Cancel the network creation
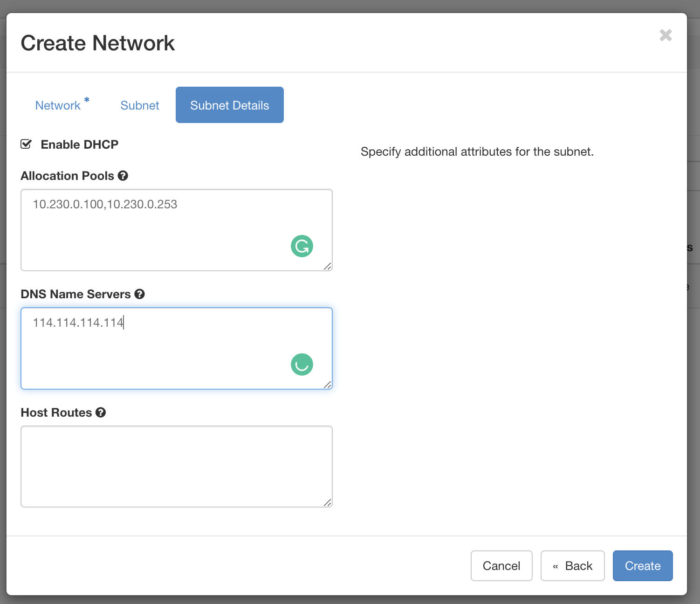700x604 pixels. click(501, 566)
